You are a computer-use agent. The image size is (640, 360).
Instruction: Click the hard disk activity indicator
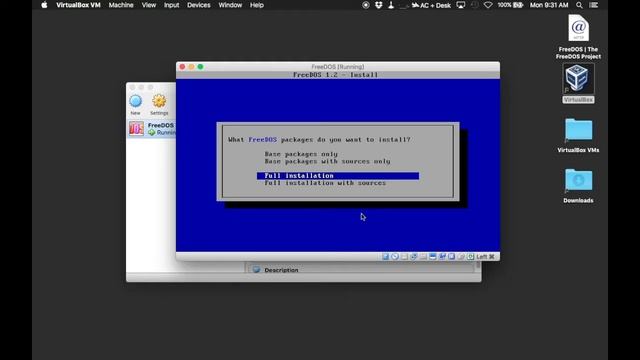tap(385, 256)
